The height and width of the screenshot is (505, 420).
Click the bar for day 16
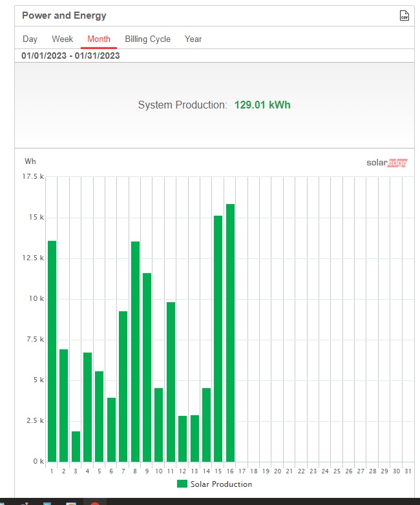pyautogui.click(x=230, y=333)
